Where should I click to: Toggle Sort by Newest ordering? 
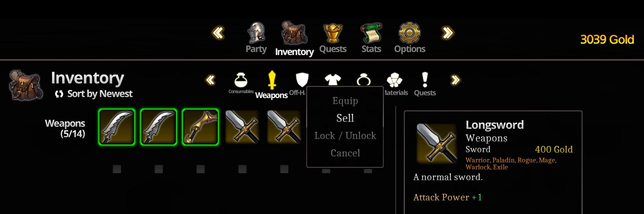pos(94,94)
